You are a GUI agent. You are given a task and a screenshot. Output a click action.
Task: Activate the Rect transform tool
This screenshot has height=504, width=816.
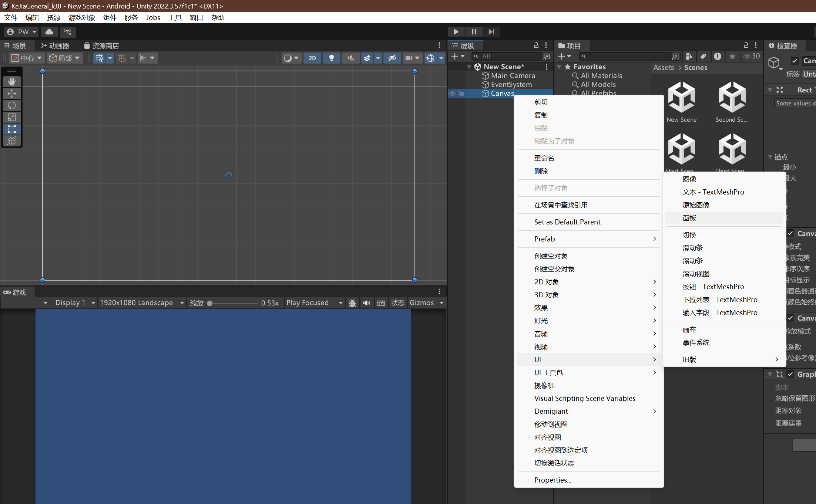[x=12, y=129]
